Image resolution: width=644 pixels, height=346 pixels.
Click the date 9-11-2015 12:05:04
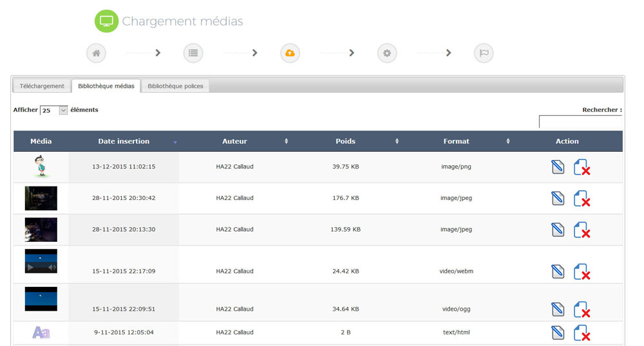[124, 332]
